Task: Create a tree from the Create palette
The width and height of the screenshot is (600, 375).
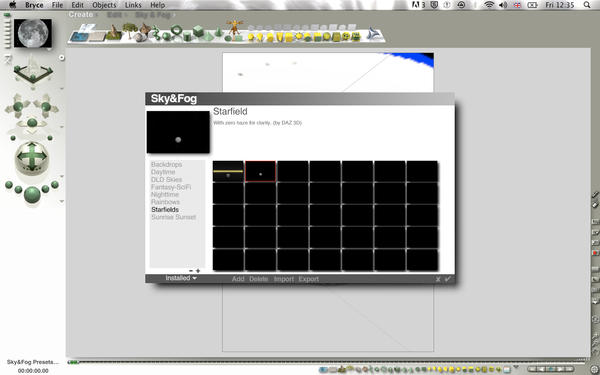Action: (x=130, y=30)
